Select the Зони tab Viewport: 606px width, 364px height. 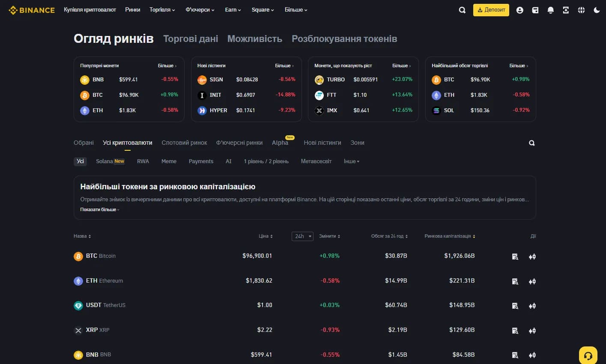coord(358,143)
